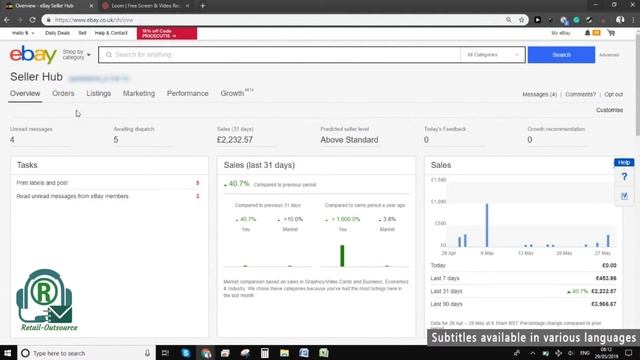Screen dimensions: 640x360
Task: Open Word from the taskbar
Action: pos(304,353)
